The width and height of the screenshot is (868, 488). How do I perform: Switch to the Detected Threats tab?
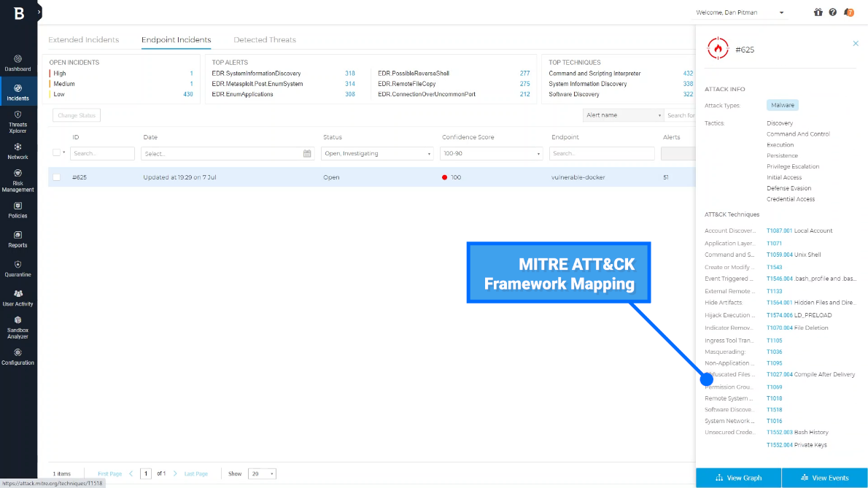coord(265,40)
